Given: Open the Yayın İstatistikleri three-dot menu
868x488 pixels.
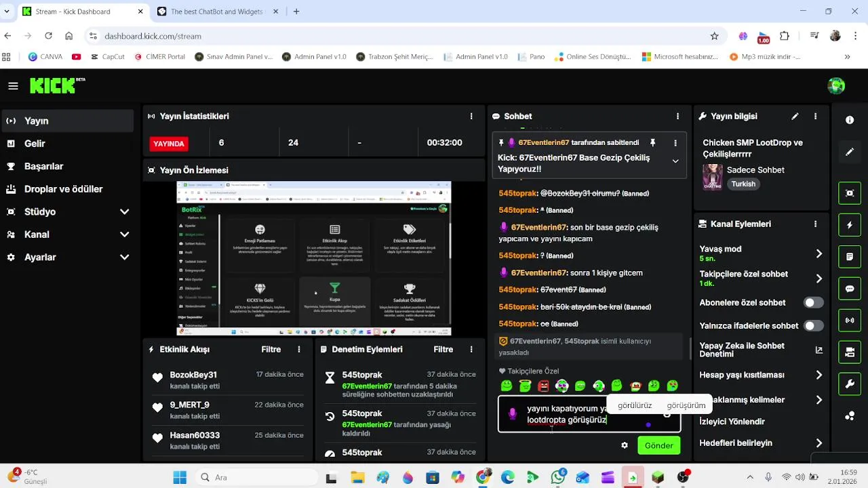Looking at the screenshot, I should click(x=471, y=117).
